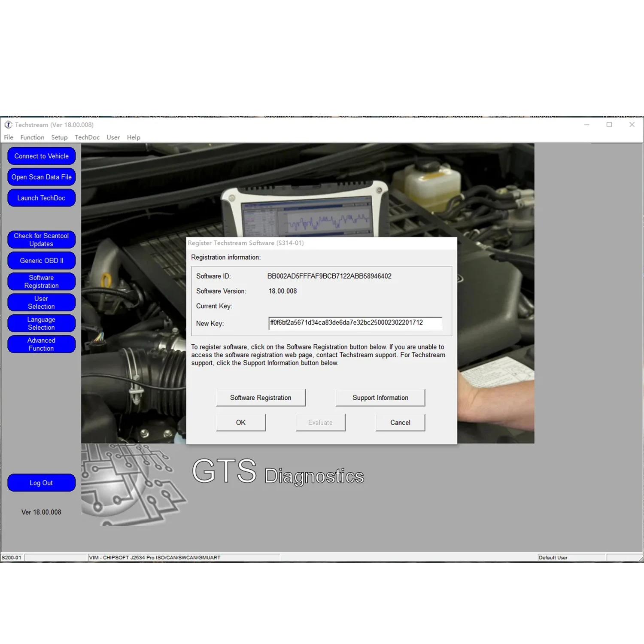Maximize the Techstream window
Screen dimensions: 644x644
pyautogui.click(x=609, y=125)
